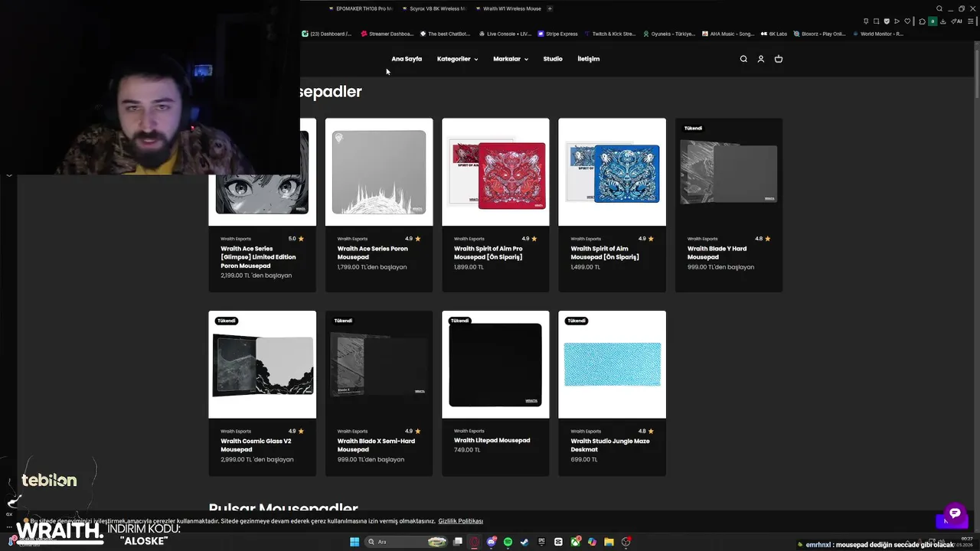980x551 pixels.
Task: Open the red Spirit of Aim Pro image
Action: [495, 172]
